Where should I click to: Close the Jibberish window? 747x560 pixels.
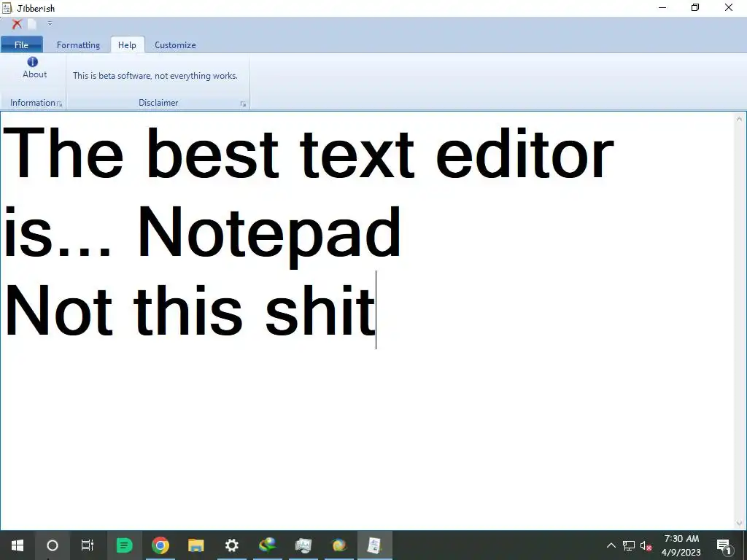[x=729, y=7]
